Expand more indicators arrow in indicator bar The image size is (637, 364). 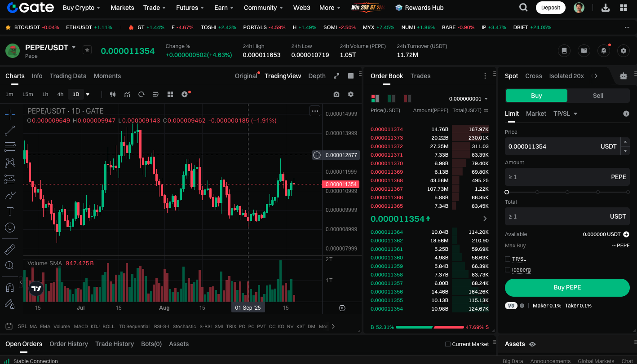point(333,326)
